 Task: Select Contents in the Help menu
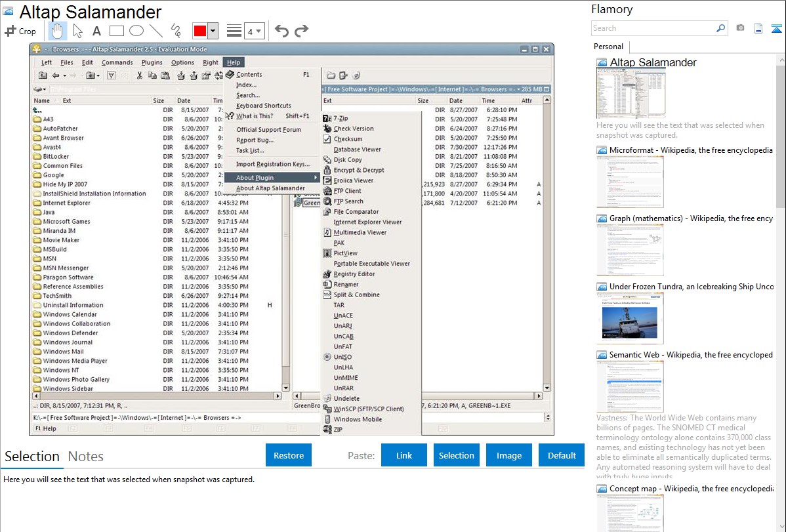(271, 74)
